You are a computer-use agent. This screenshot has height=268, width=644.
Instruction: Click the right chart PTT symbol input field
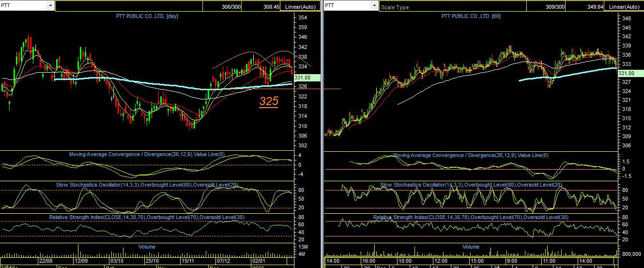[347, 6]
